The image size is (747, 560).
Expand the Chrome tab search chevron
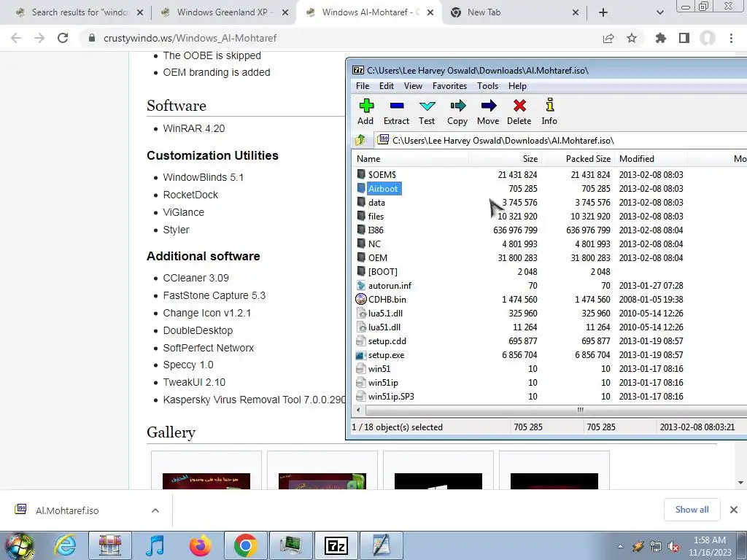(659, 12)
